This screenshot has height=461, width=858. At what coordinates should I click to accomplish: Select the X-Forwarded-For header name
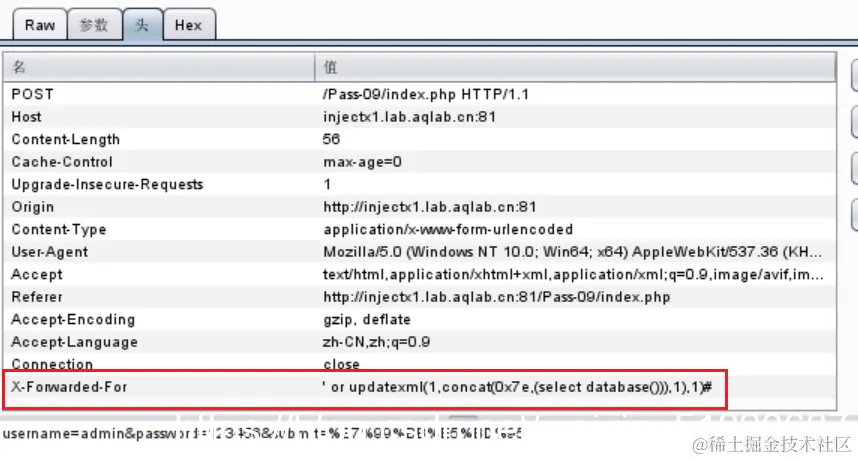click(x=69, y=387)
